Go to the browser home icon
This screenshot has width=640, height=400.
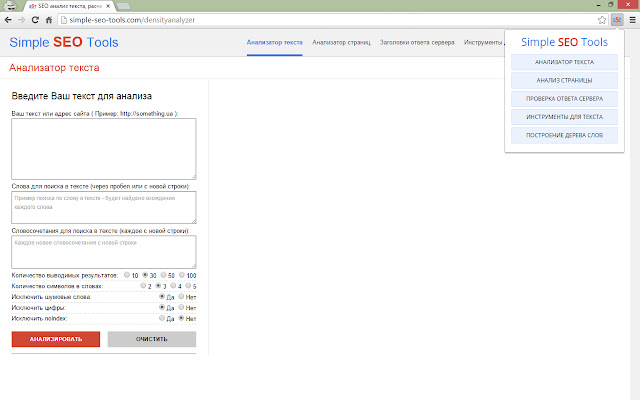(49, 20)
